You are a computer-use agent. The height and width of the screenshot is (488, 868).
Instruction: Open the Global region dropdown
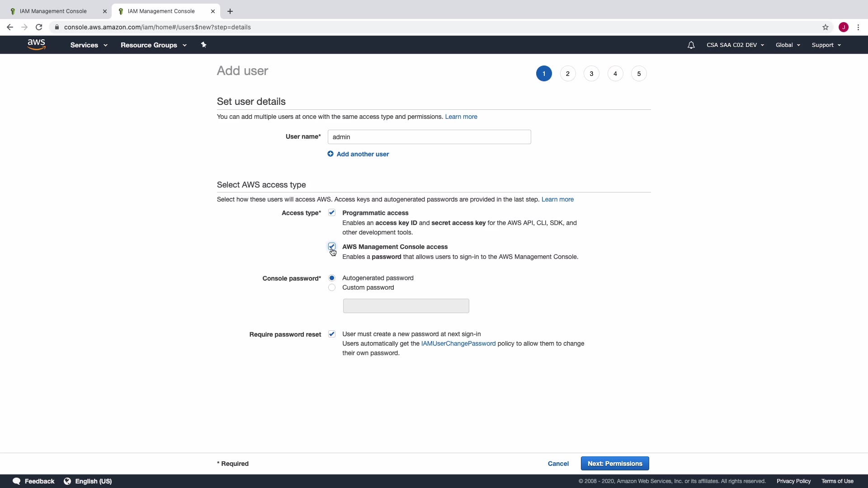point(788,45)
